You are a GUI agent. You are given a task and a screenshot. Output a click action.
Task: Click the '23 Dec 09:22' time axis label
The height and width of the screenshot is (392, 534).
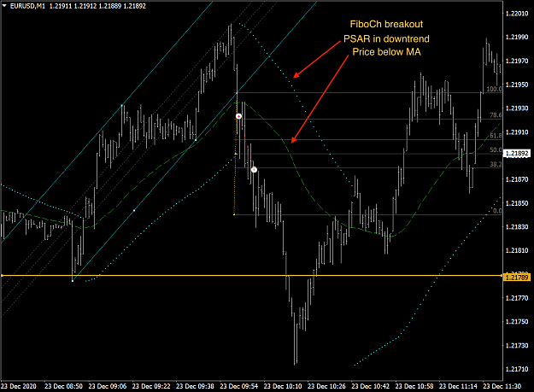[151, 386]
